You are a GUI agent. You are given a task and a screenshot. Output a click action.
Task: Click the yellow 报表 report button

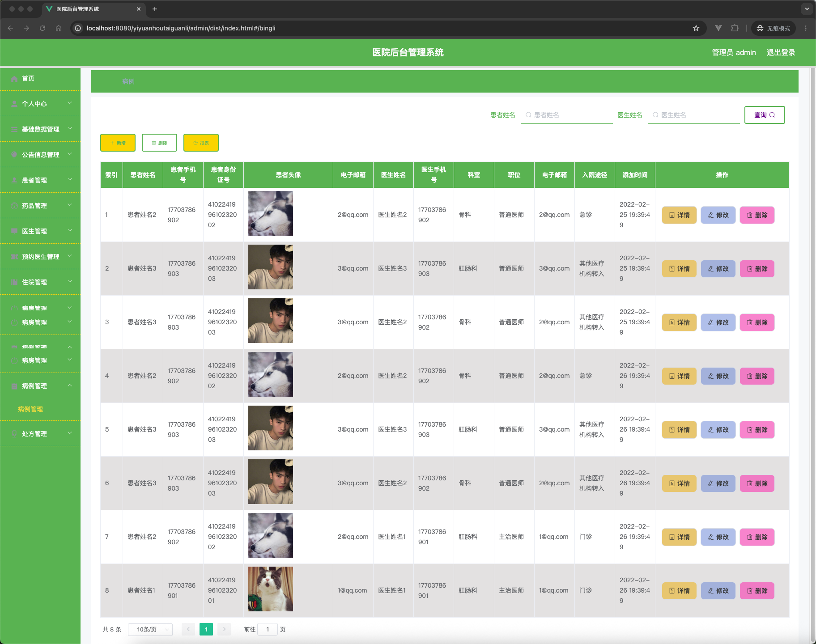pos(201,143)
